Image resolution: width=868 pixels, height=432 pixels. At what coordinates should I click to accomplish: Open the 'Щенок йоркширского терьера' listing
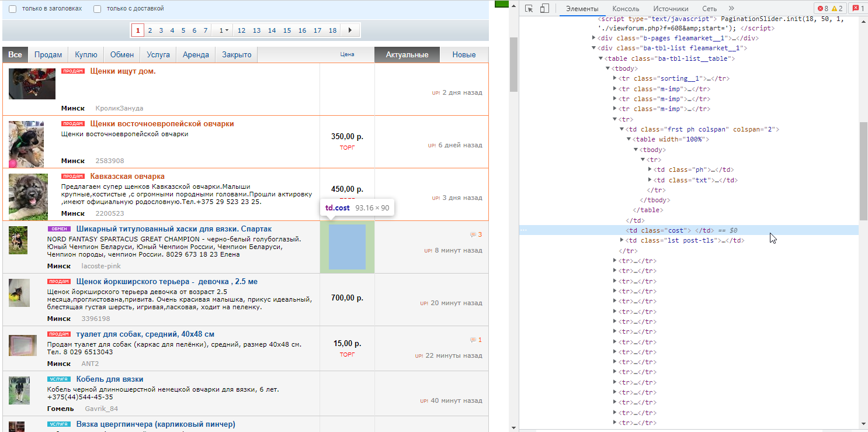click(x=167, y=282)
